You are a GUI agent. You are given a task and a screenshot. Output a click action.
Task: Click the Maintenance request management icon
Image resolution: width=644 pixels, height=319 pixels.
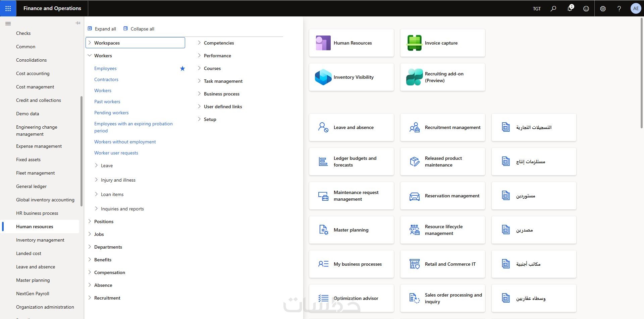tap(323, 196)
